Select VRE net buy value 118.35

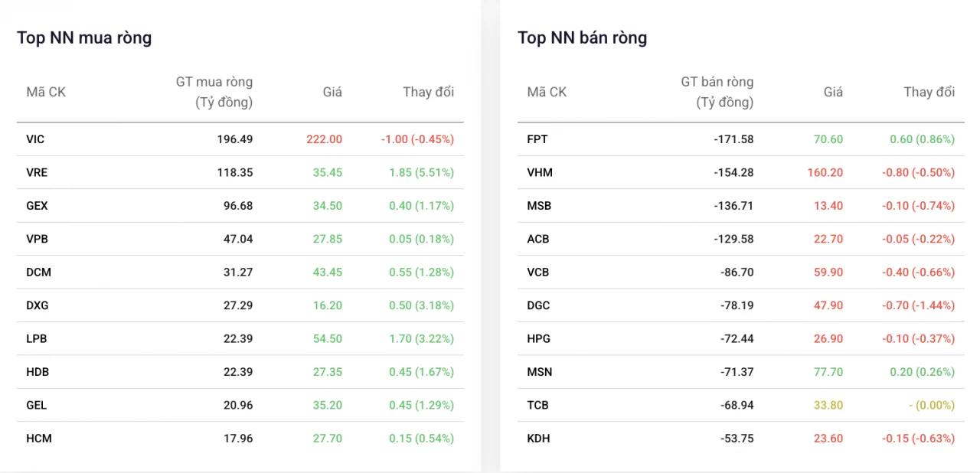tap(235, 172)
